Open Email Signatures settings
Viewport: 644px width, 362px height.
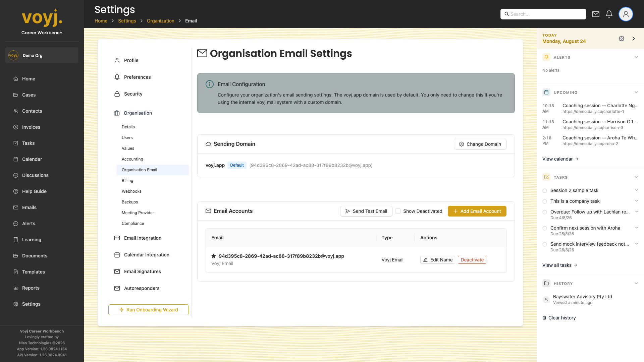149,271
